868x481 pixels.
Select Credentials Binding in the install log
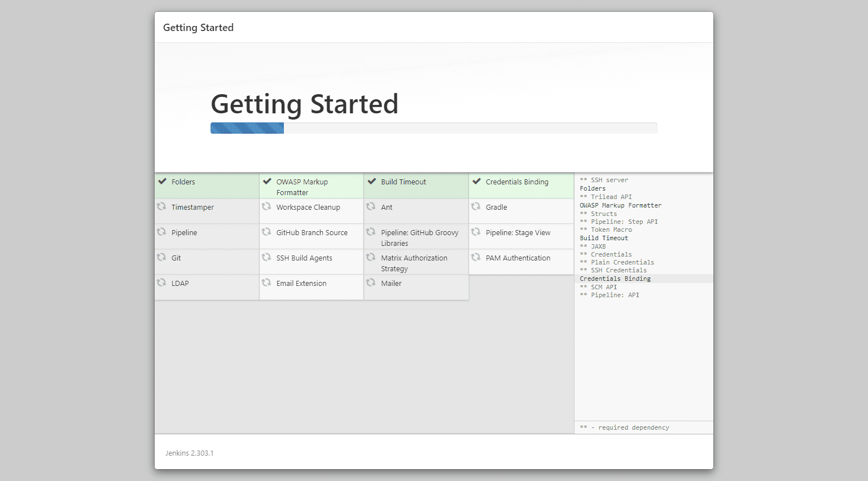click(x=615, y=279)
